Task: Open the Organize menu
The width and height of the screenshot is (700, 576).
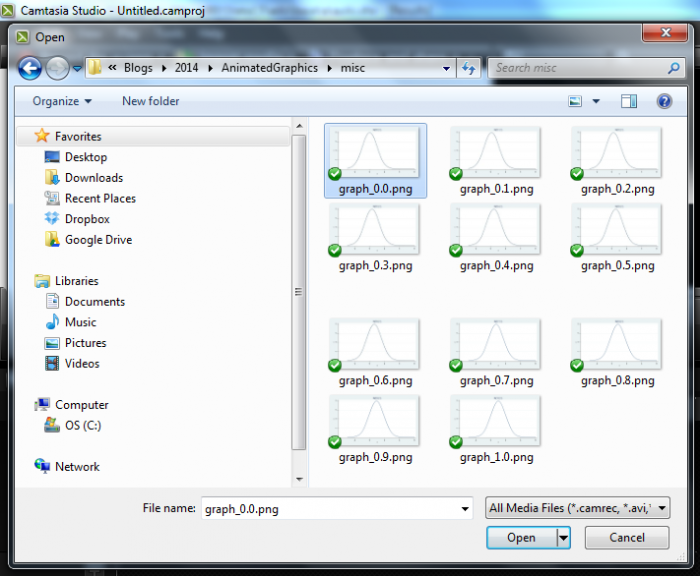Action: tap(62, 101)
